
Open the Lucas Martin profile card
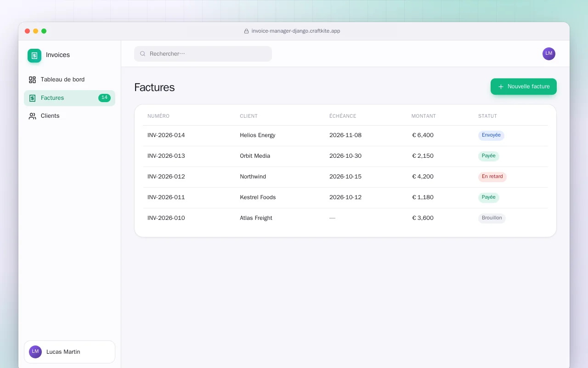click(69, 352)
